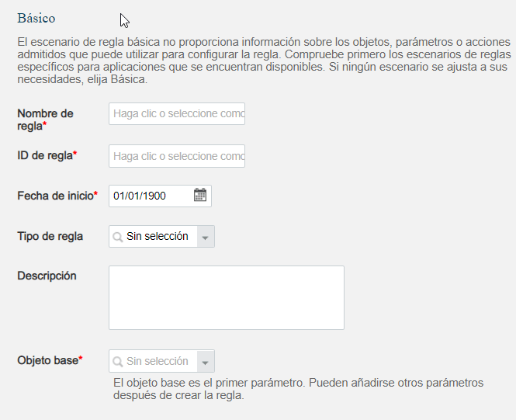The image size is (516, 420).
Task: Click the 'Objeto base' label
Action: tap(50, 360)
